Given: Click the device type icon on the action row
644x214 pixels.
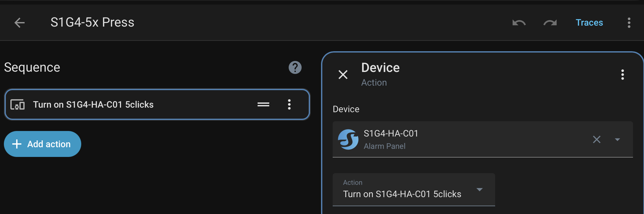Looking at the screenshot, I should click(x=17, y=104).
